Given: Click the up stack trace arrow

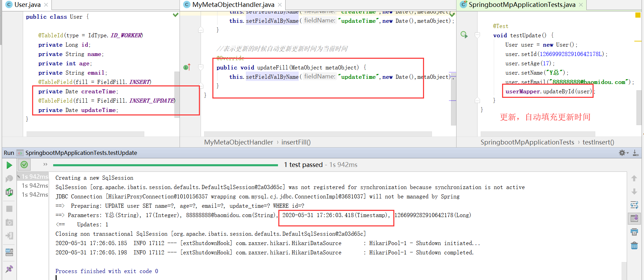Looking at the screenshot, I should [634, 178].
